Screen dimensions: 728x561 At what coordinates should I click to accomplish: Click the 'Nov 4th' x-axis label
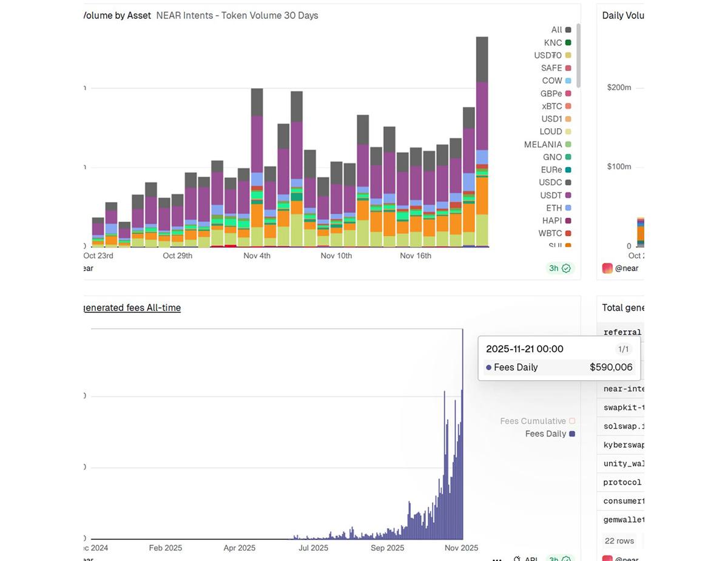pos(257,256)
